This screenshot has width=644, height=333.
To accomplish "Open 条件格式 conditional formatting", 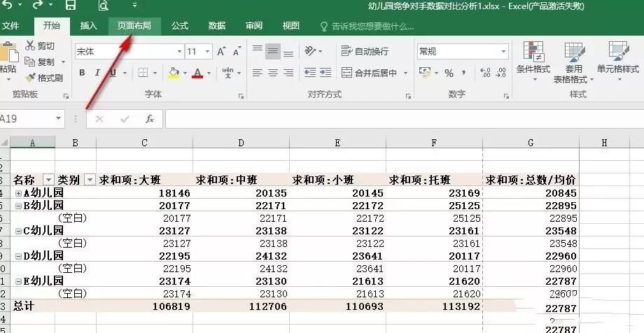I will (533, 61).
